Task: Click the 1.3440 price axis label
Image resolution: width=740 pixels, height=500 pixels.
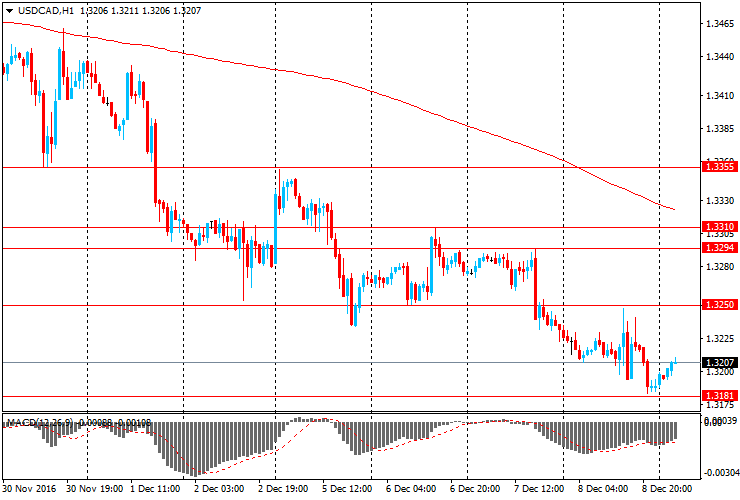Action: [x=720, y=57]
